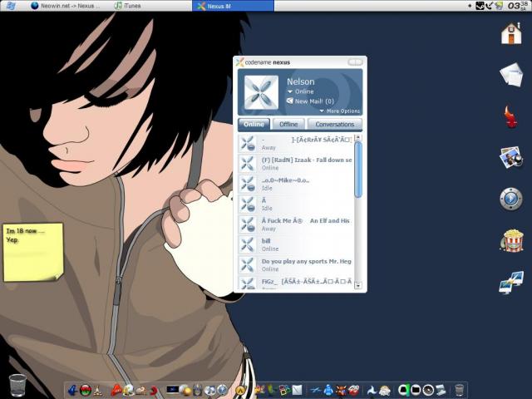Open the popcorn bucket desktop icon

pos(512,240)
